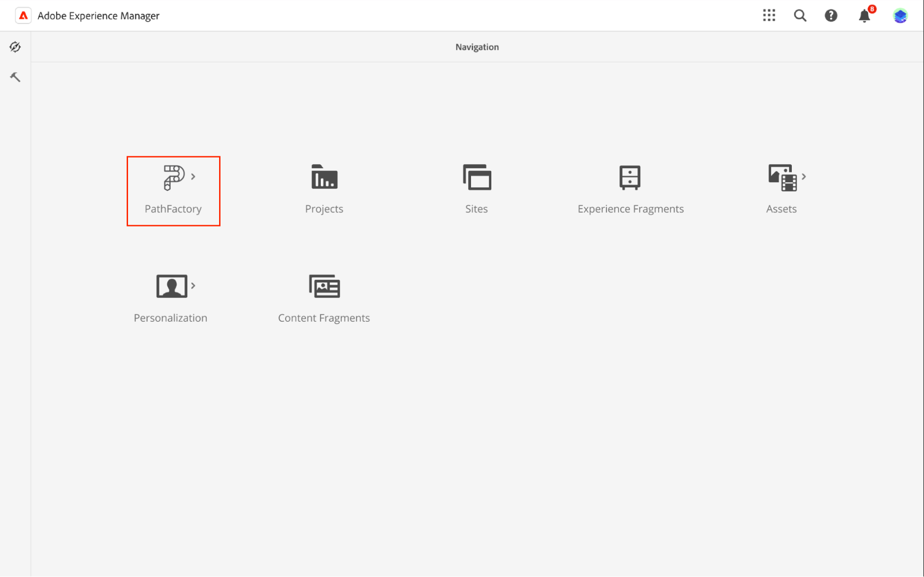Screen dimensions: 924x577
Task: Expand the Personalization chevron arrow
Action: click(x=194, y=285)
